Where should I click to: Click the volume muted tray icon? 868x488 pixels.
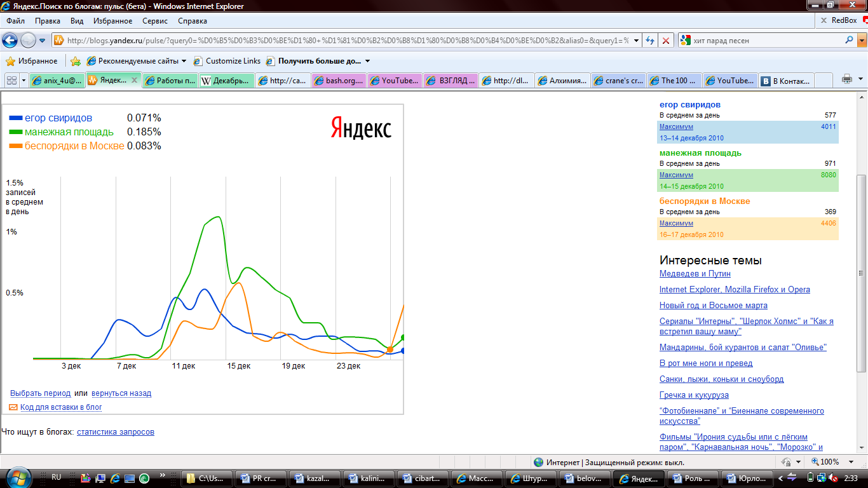[833, 478]
